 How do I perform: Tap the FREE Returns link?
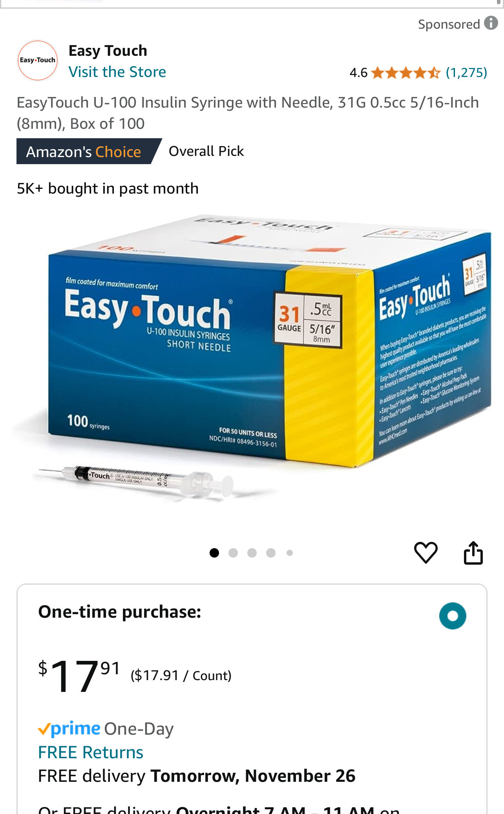pos(91,752)
